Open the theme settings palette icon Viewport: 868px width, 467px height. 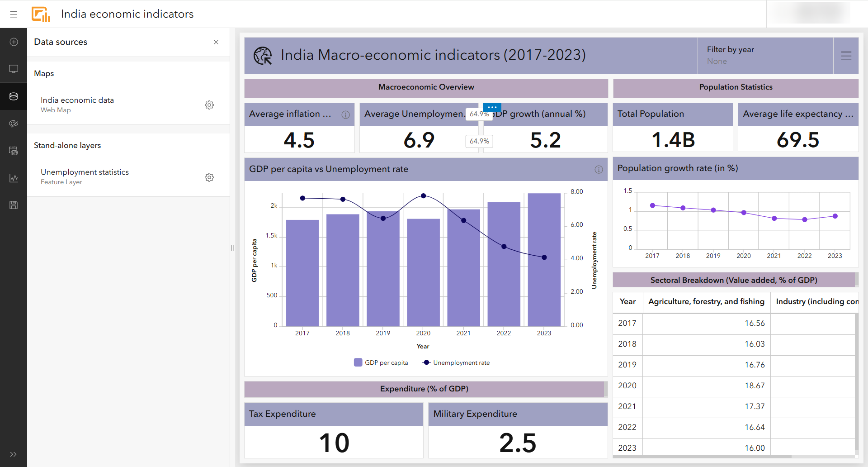(14, 124)
